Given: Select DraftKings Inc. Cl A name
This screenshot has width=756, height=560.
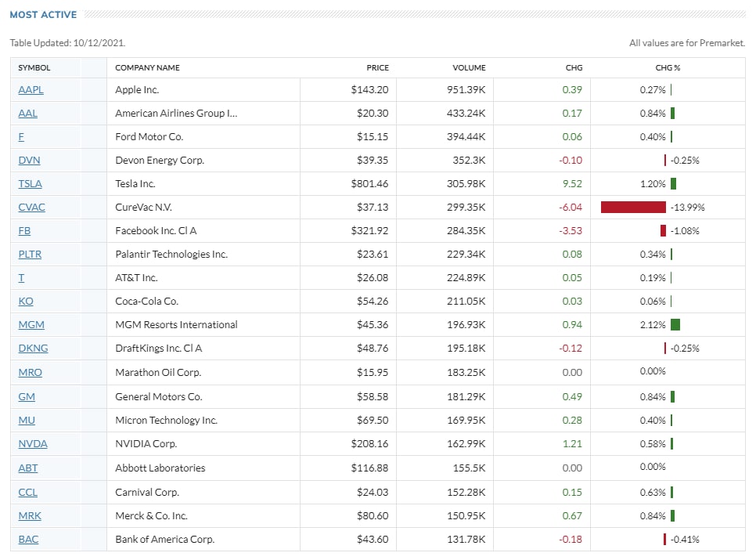Looking at the screenshot, I should (159, 349).
